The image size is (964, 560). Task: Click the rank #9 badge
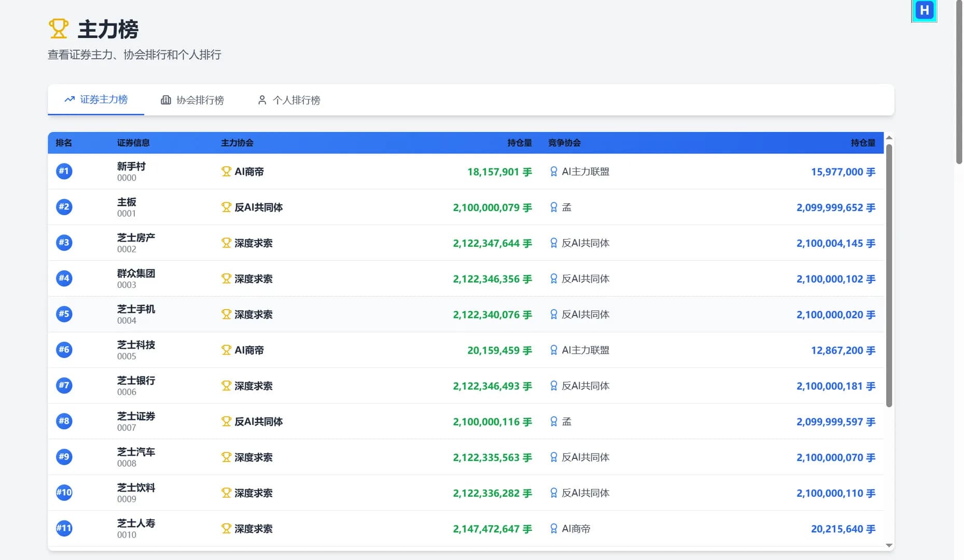pos(64,457)
